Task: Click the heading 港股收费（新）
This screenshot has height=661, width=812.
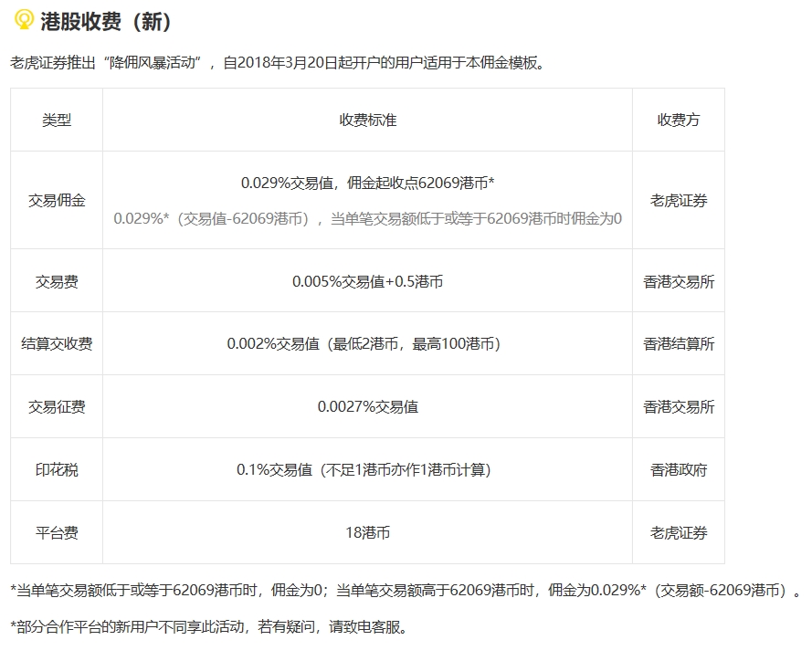Action: [x=106, y=21]
